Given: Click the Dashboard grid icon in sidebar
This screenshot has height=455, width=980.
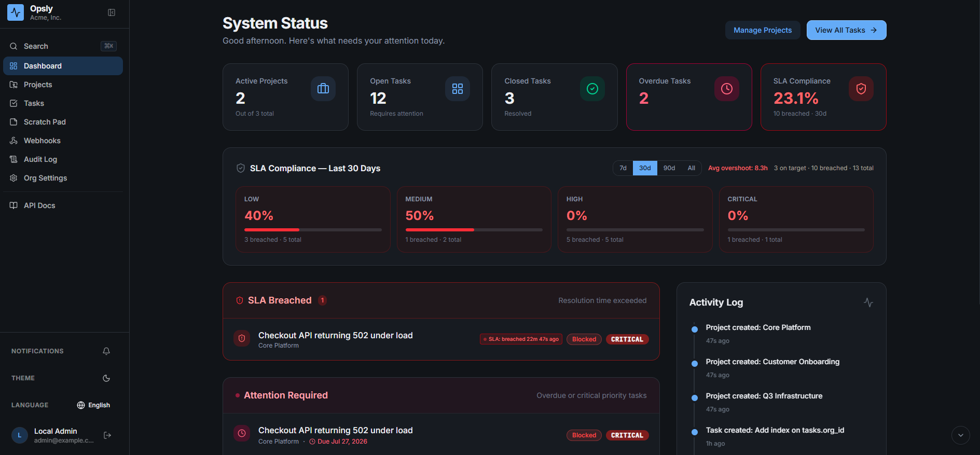Looking at the screenshot, I should click(13, 66).
